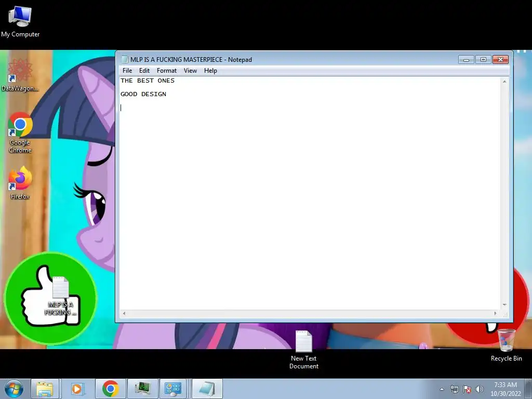The height and width of the screenshot is (399, 532).
Task: Click the Notepad window title text
Action: 191,59
